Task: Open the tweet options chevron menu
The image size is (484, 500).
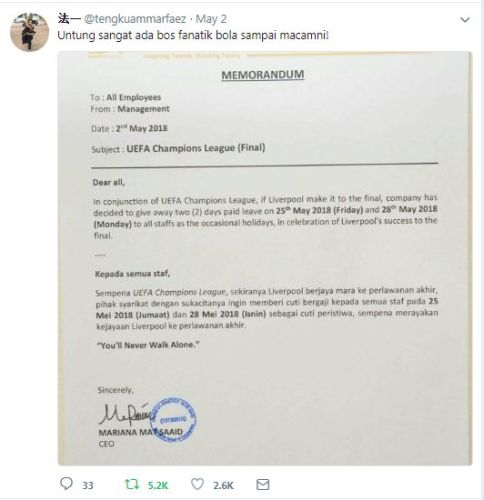Action: pyautogui.click(x=465, y=20)
